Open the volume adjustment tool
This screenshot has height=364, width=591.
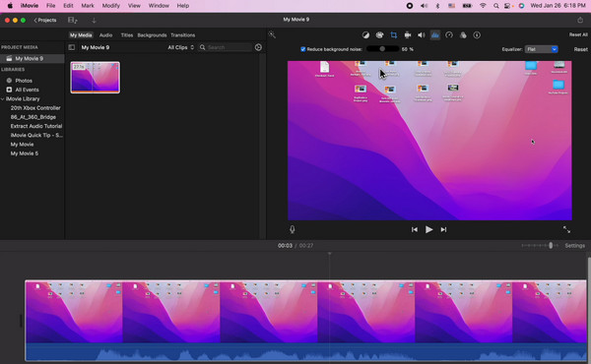421,35
